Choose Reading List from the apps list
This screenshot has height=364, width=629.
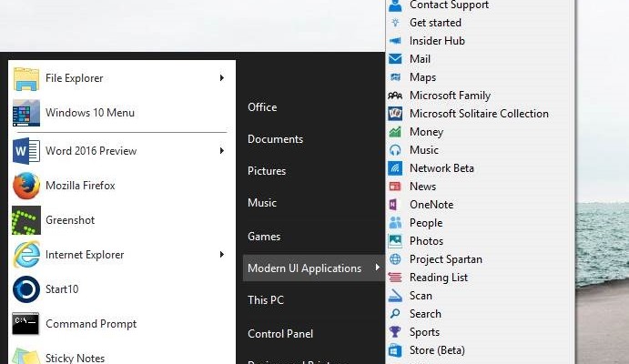click(439, 278)
